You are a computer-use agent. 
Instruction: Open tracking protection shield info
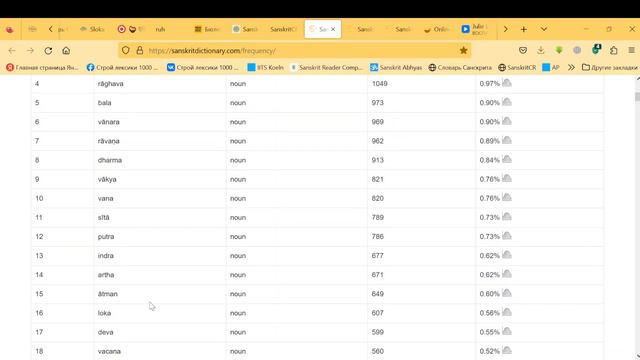[126, 50]
